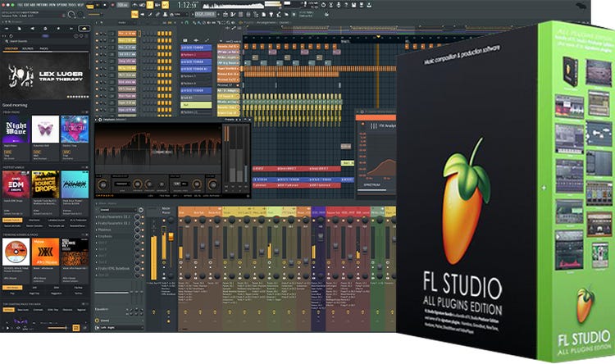Open the OPTIONS menu
The height and width of the screenshot is (364, 615).
click(x=62, y=5)
